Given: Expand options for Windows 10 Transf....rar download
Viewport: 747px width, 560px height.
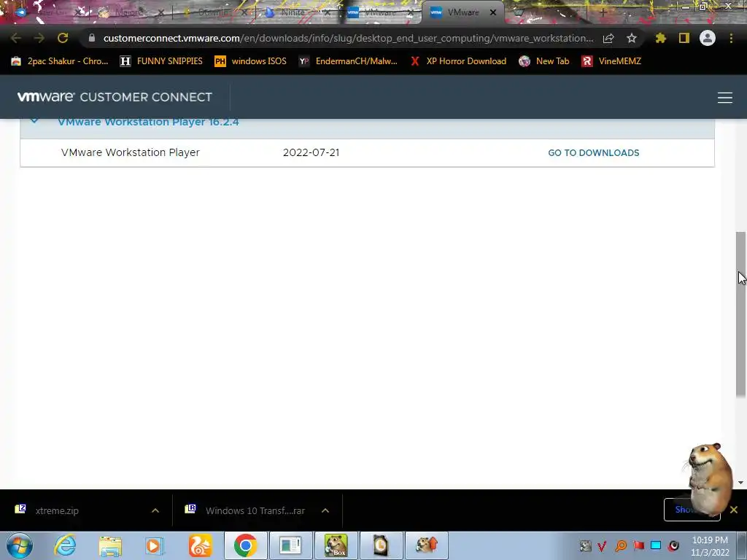Looking at the screenshot, I should pyautogui.click(x=325, y=510).
